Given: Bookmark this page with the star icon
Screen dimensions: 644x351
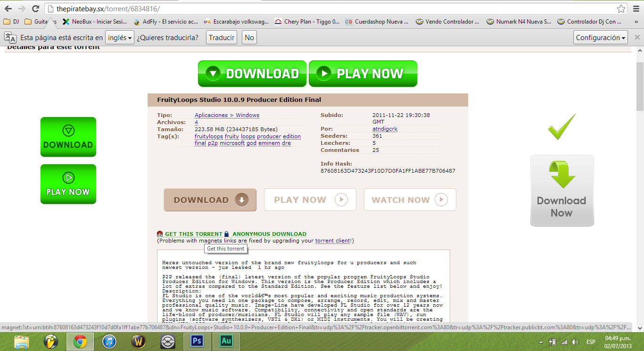Looking at the screenshot, I should (621, 8).
